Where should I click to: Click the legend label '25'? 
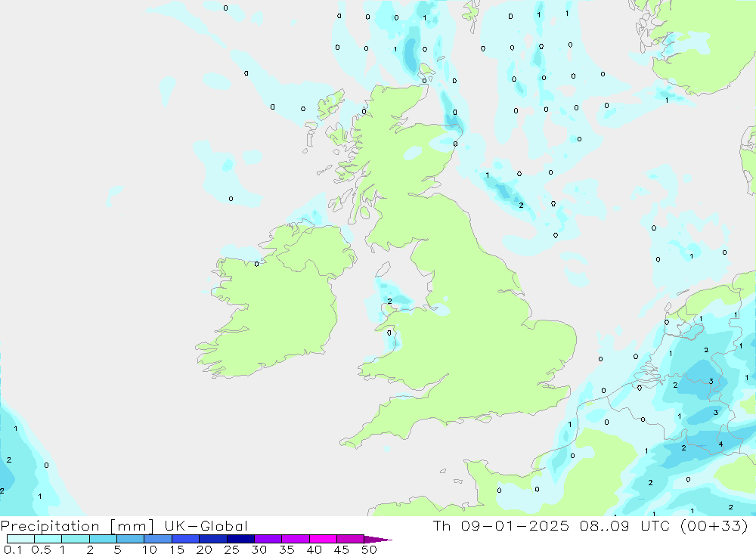pos(231,549)
